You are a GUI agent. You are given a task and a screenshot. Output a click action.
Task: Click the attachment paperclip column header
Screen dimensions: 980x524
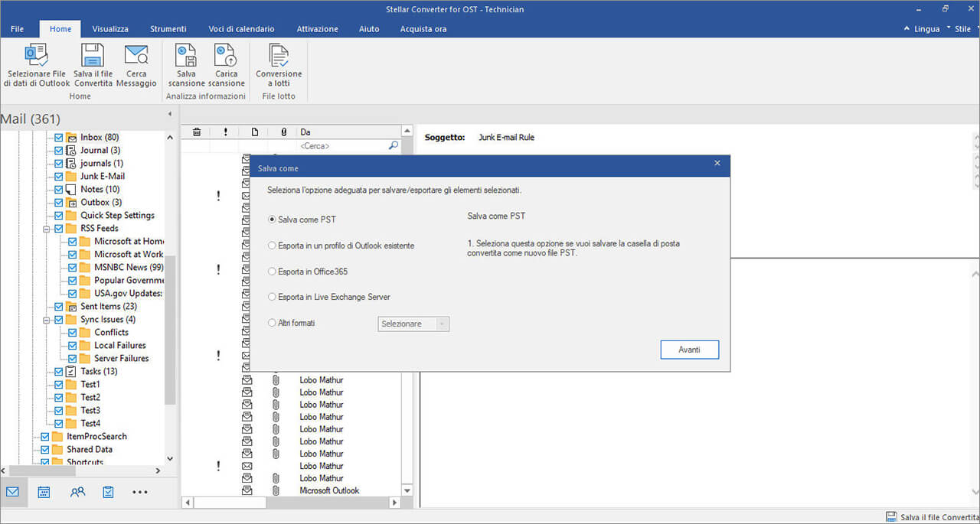pos(283,132)
